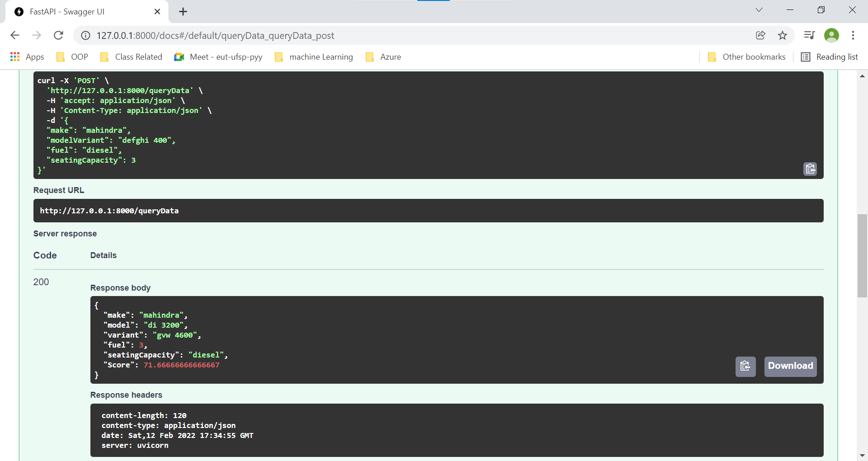Click the address bar URL
The width and height of the screenshot is (868, 461).
point(215,35)
